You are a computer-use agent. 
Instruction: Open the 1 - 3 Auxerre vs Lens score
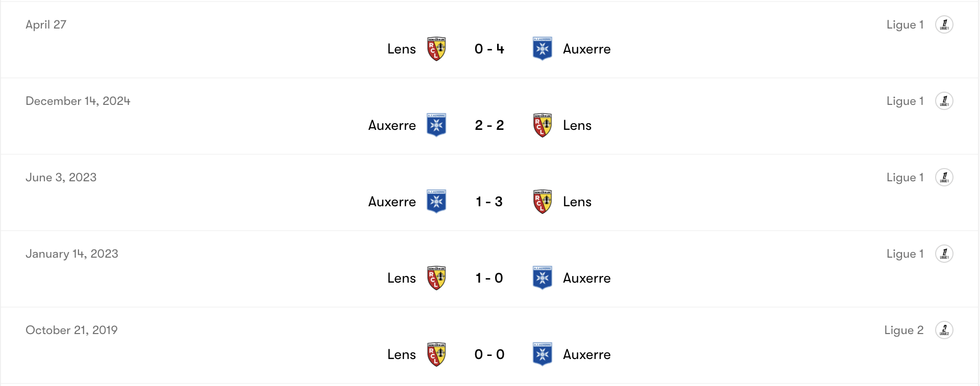pyautogui.click(x=489, y=202)
